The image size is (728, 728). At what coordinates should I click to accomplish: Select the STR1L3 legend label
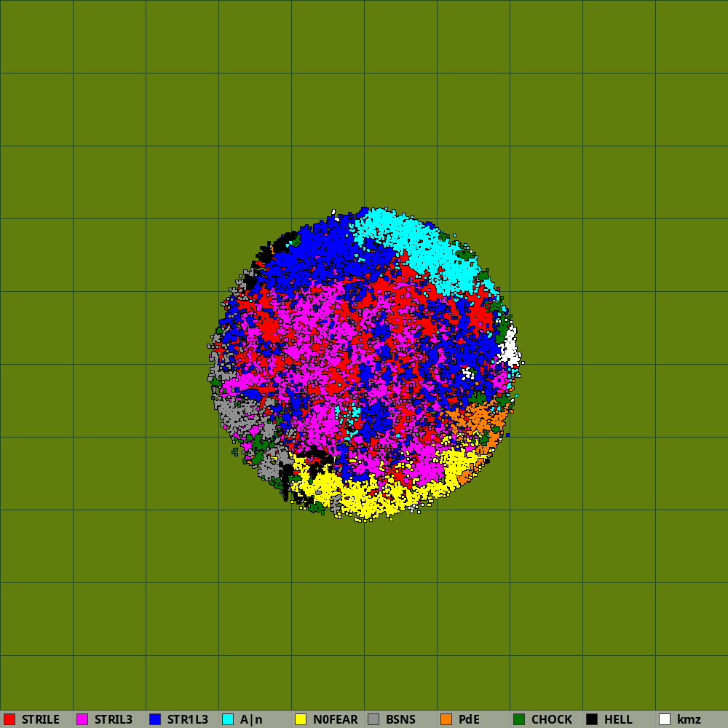point(188,720)
